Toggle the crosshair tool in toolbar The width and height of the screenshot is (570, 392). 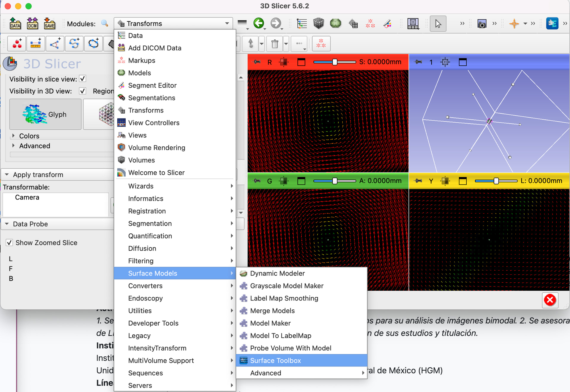[x=514, y=23]
